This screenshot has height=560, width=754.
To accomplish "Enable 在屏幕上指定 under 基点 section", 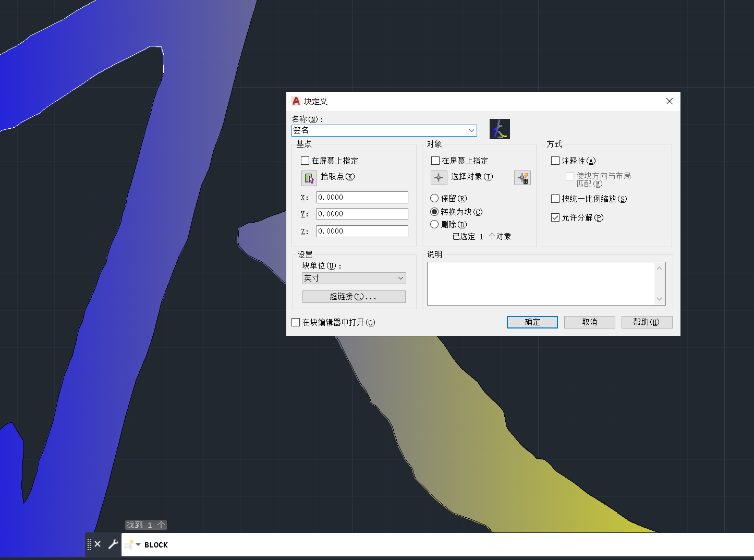I will pos(306,161).
